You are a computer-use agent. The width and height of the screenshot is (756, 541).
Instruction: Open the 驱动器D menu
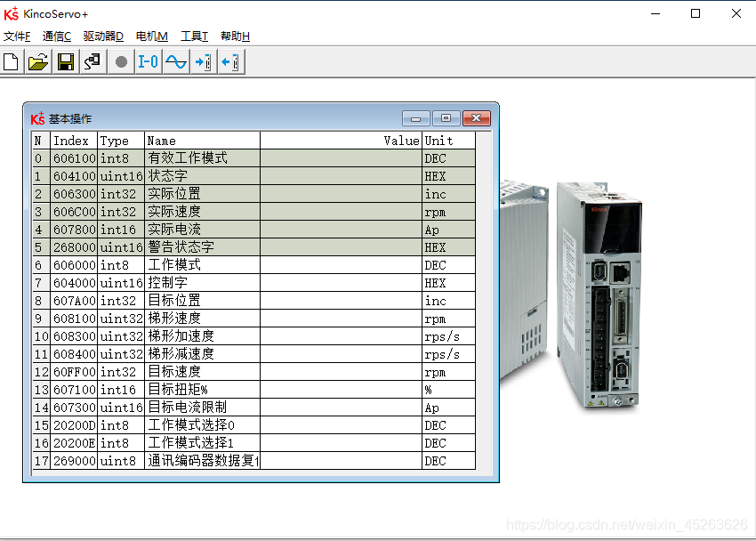coord(103,36)
